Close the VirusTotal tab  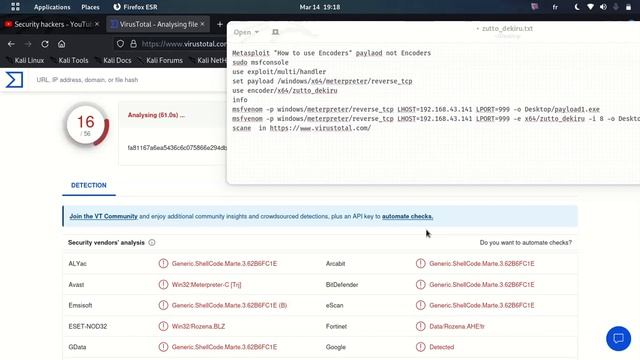pyautogui.click(x=202, y=24)
